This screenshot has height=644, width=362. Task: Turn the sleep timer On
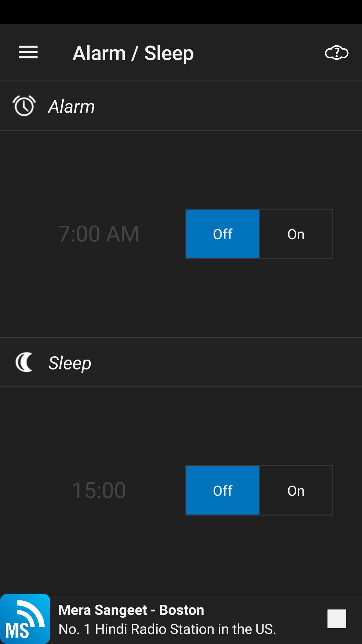(296, 490)
